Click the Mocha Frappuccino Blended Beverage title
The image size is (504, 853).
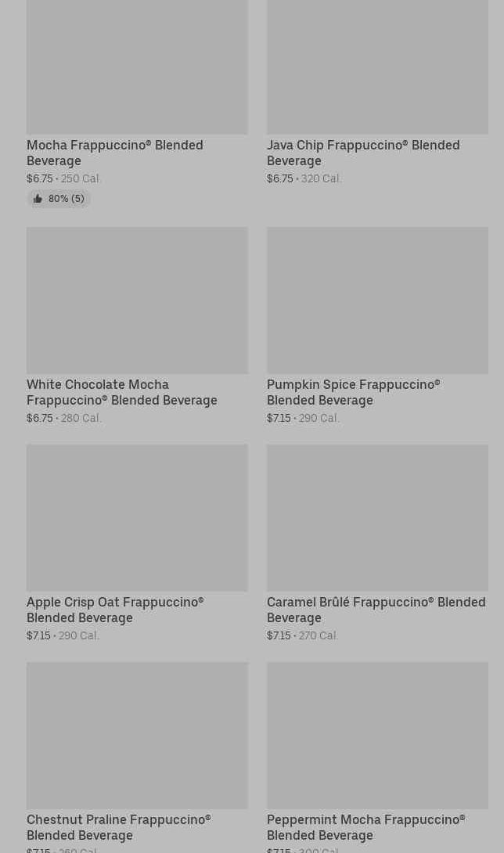(114, 153)
